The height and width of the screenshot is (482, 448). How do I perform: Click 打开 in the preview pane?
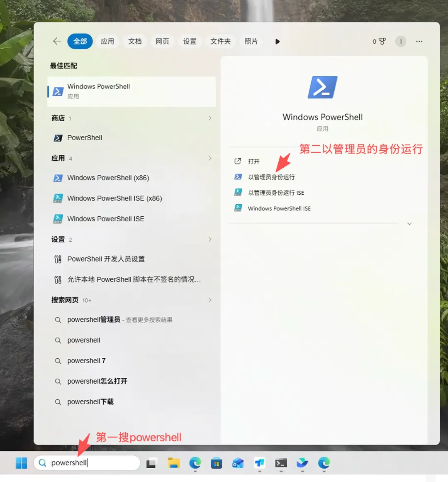253,161
